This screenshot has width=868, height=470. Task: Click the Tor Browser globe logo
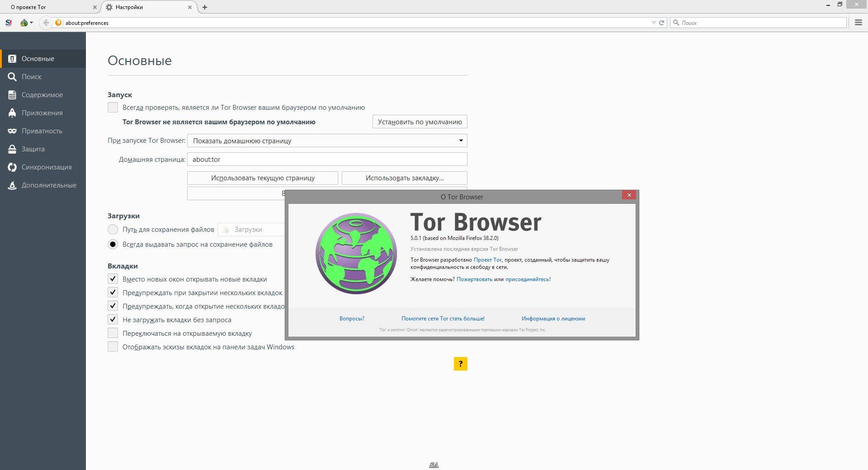[356, 254]
